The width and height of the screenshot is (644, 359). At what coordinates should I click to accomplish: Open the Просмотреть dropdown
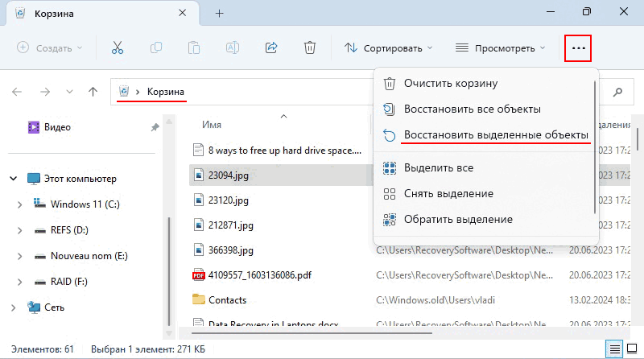coord(500,48)
